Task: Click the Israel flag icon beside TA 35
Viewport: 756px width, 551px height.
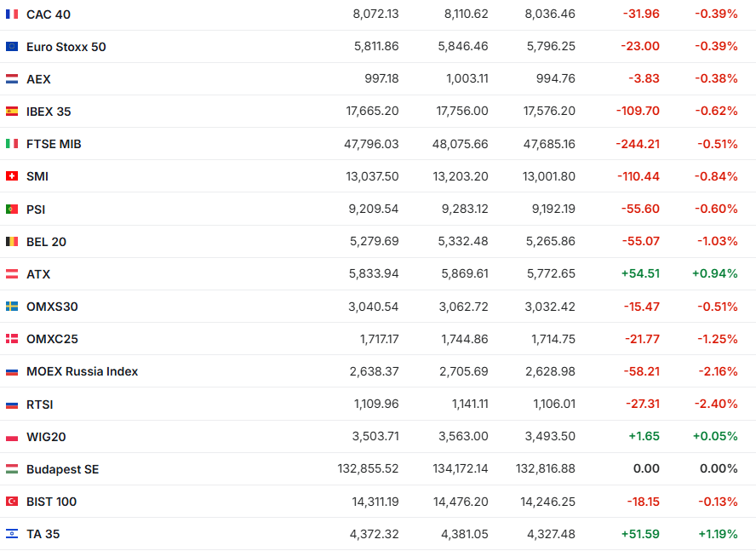Action: tap(12, 534)
